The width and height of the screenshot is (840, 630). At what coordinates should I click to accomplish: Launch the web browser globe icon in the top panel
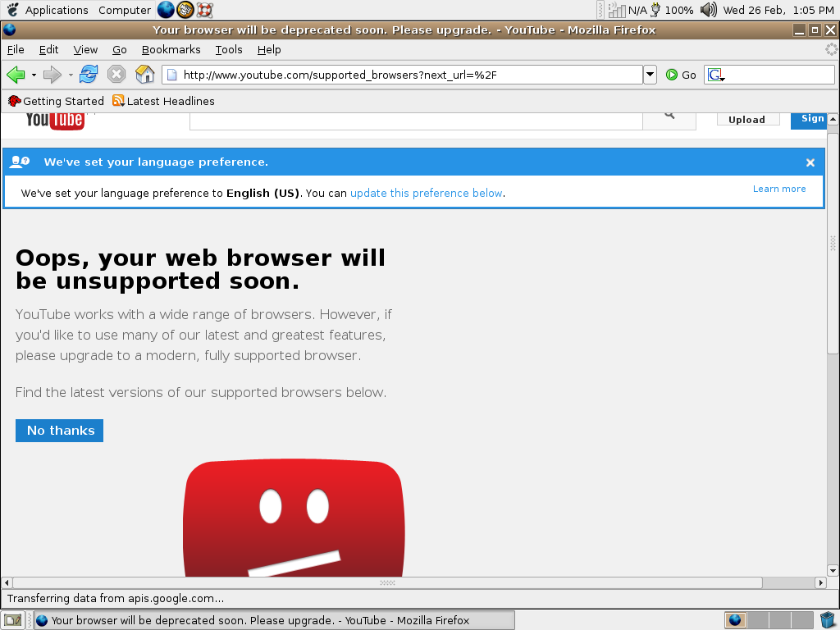[166, 10]
